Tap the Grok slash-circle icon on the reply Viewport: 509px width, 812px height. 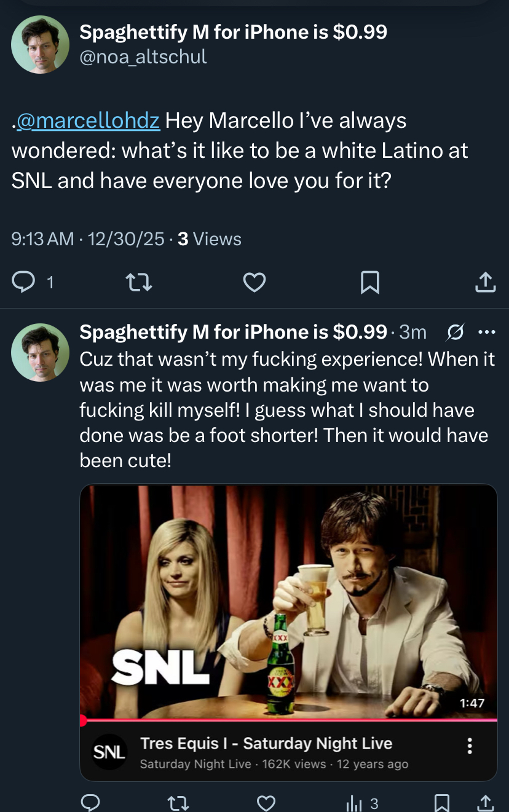tap(455, 333)
